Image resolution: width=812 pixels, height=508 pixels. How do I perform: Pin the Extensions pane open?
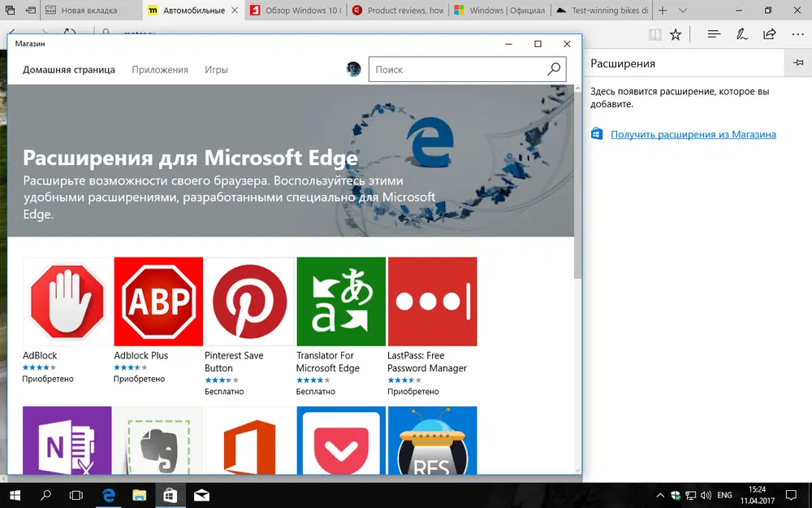(798, 63)
